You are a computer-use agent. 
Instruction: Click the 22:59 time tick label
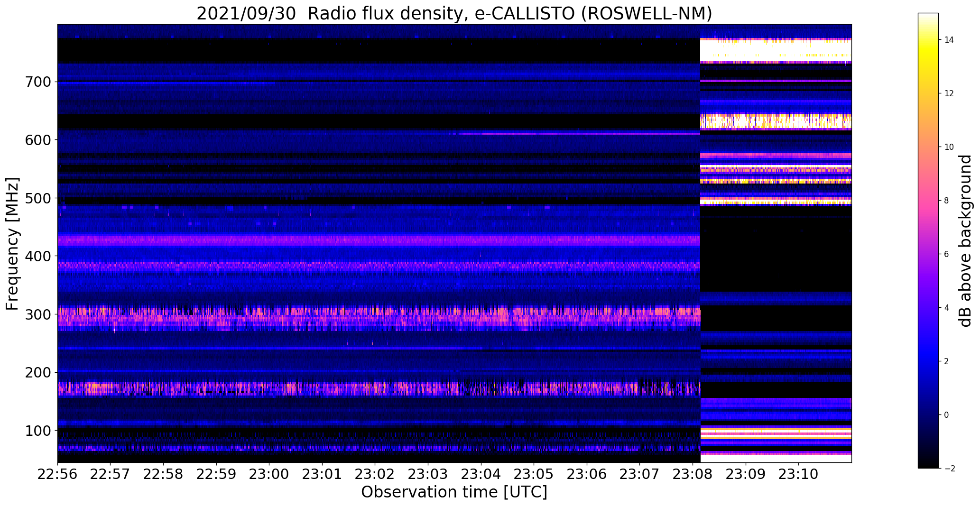pyautogui.click(x=216, y=474)
